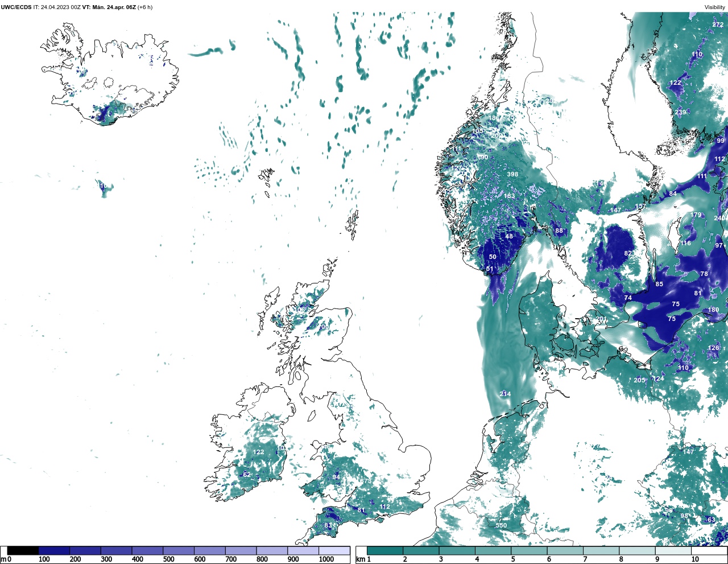Viewport: 728px width, 564px height.
Task: Click the 78 value on the map
Action: 704,274
